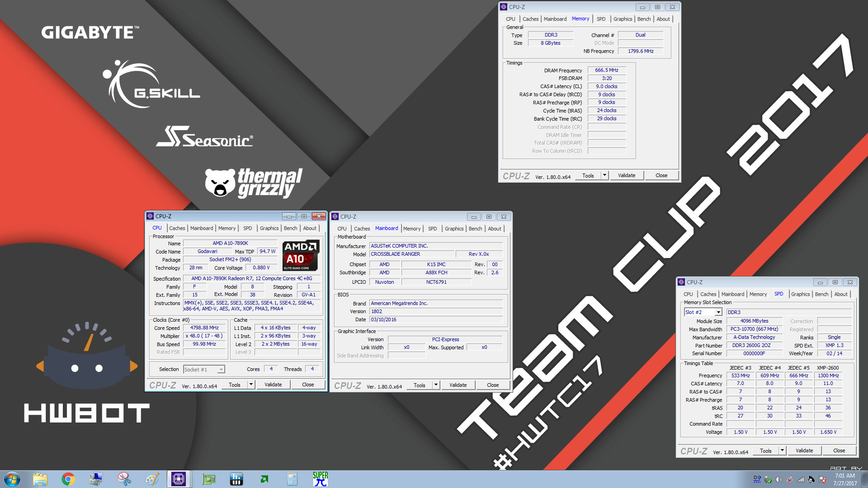Open Mainboard tab in the SPD window
Image resolution: width=868 pixels, height=488 pixels.
click(x=733, y=294)
